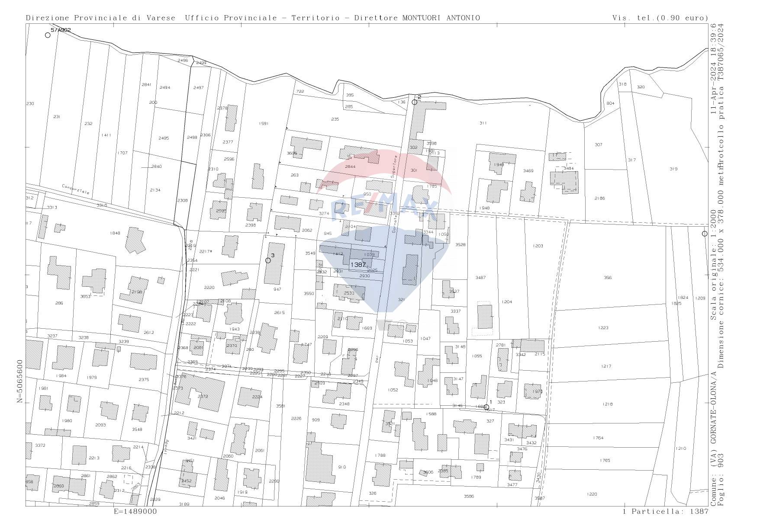This screenshot has width=760, height=532.
Task: Click parcel number 3586 at the bottom
Action: pos(469,497)
